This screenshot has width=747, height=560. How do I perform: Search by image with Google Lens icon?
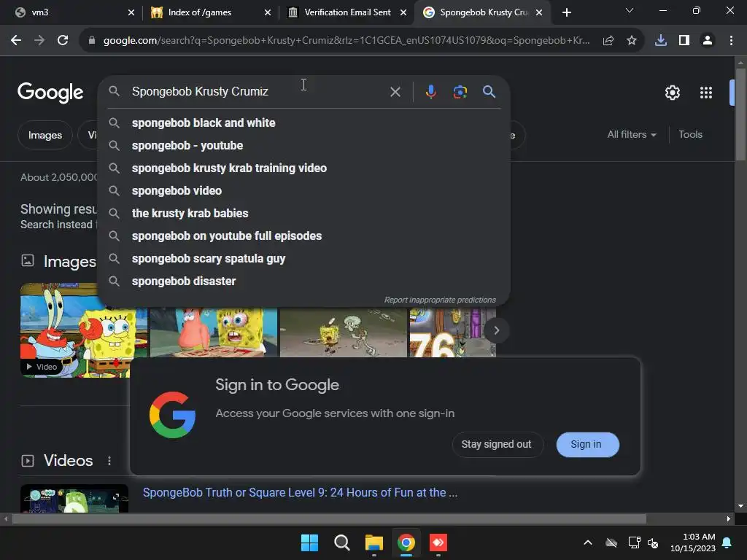tap(460, 91)
